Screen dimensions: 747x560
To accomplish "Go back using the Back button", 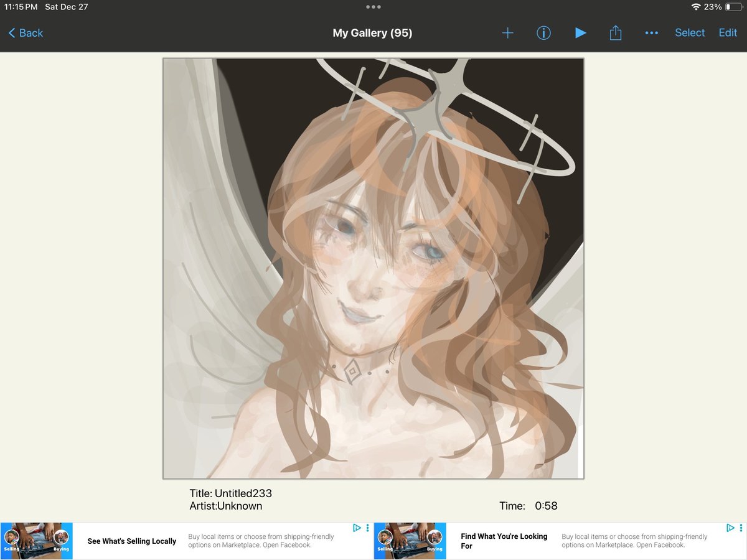I will [26, 33].
